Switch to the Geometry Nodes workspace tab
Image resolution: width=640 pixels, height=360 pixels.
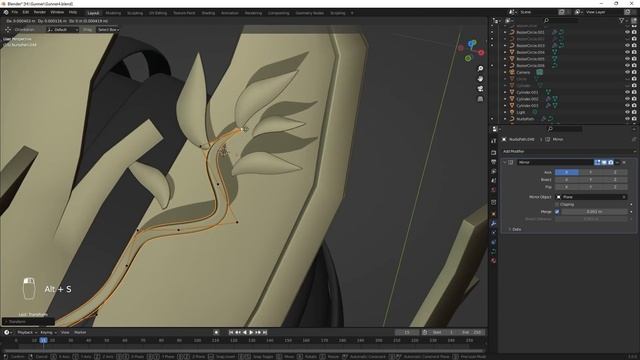click(x=310, y=13)
